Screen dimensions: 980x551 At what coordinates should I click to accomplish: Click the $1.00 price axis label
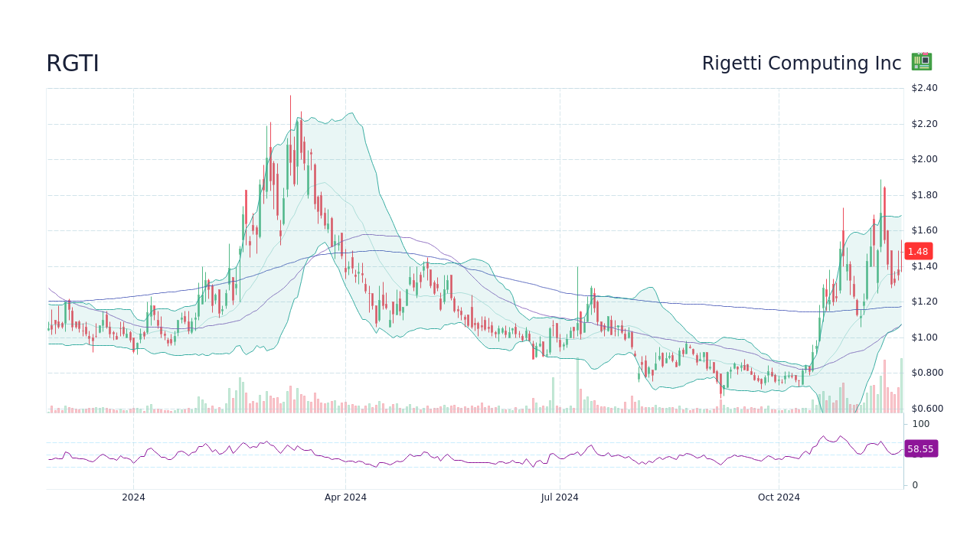point(924,337)
